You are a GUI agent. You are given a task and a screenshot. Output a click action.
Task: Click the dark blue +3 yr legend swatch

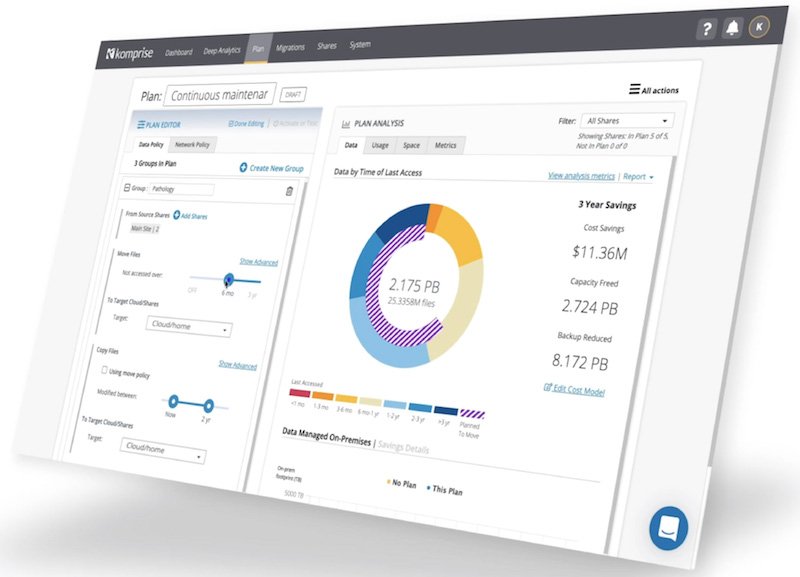click(x=445, y=410)
